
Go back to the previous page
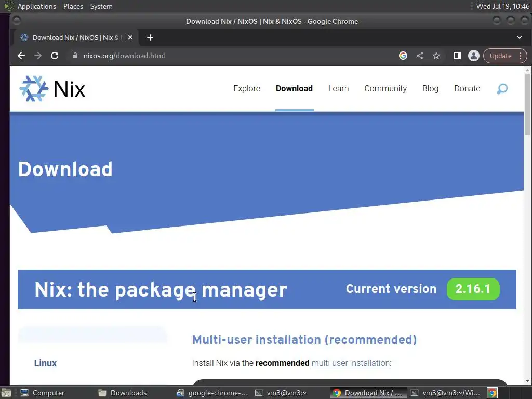(21, 56)
